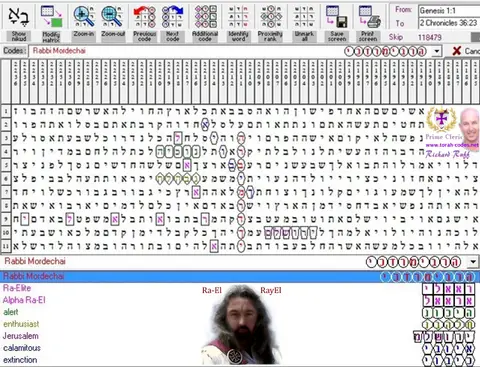Click the RayEl caption text

(x=271, y=290)
